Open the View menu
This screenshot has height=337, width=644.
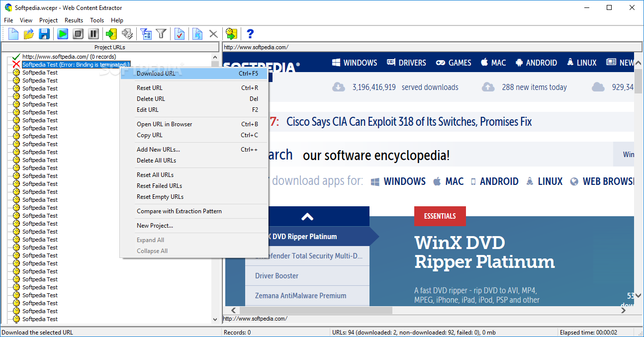point(26,20)
